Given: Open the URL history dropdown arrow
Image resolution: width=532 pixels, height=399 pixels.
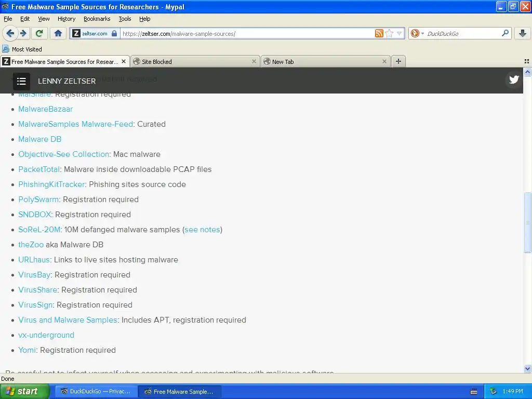Looking at the screenshot, I should point(400,33).
